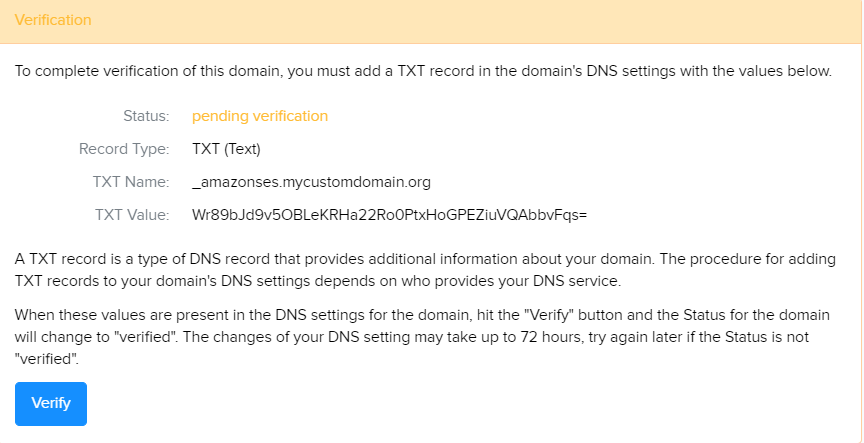Click the "TXT (Text)" record type value
This screenshot has height=443, width=864.
pos(226,149)
